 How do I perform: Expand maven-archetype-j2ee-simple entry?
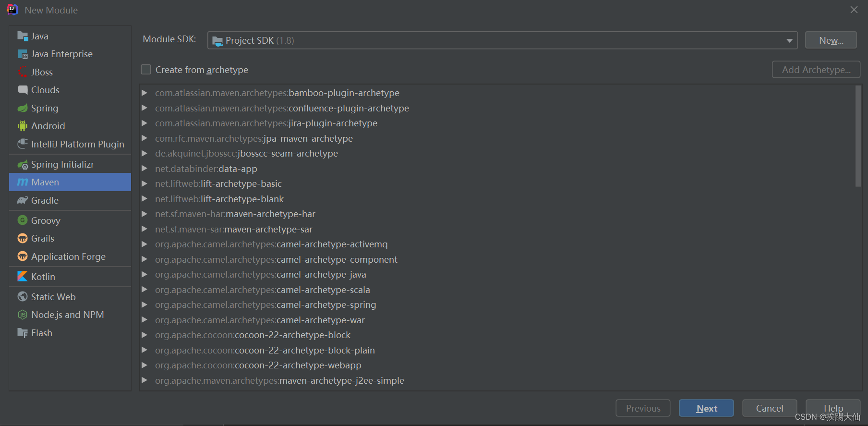[x=144, y=380]
